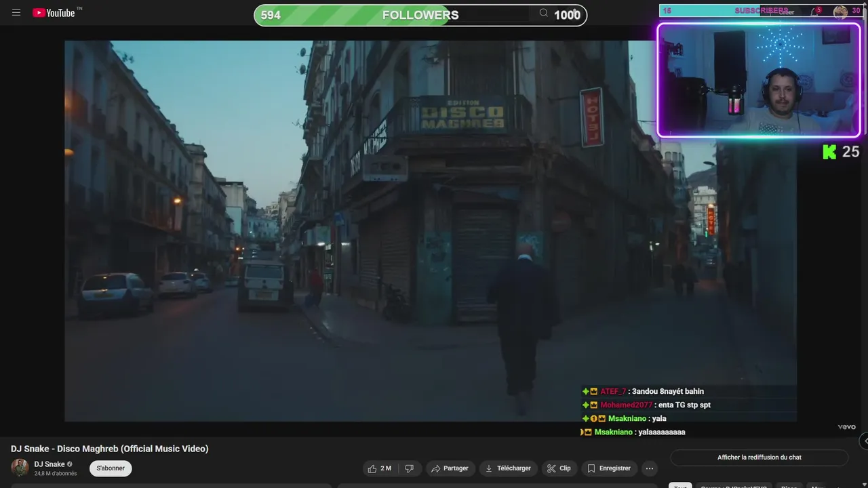Open DJ Snake channel avatar

(20, 468)
